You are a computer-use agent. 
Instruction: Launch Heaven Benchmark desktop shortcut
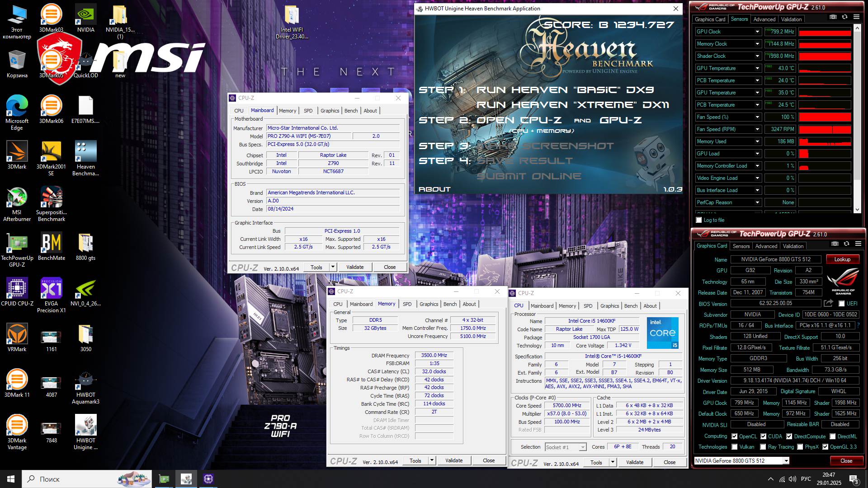pyautogui.click(x=85, y=158)
